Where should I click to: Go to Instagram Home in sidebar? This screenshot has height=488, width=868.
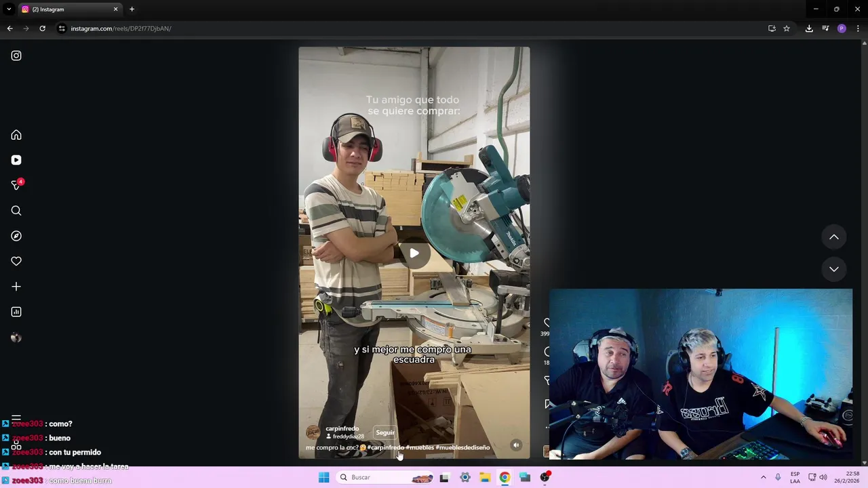tap(16, 135)
